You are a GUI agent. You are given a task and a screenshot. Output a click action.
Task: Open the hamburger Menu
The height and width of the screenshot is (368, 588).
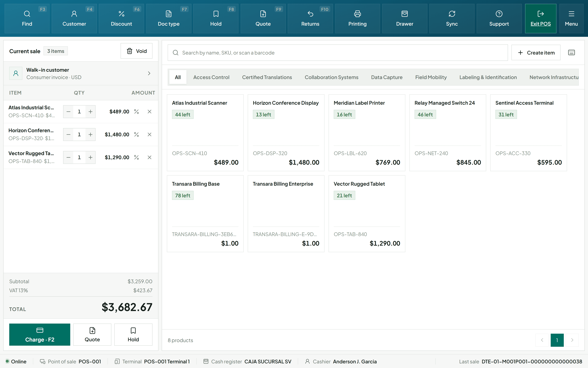coord(571,19)
